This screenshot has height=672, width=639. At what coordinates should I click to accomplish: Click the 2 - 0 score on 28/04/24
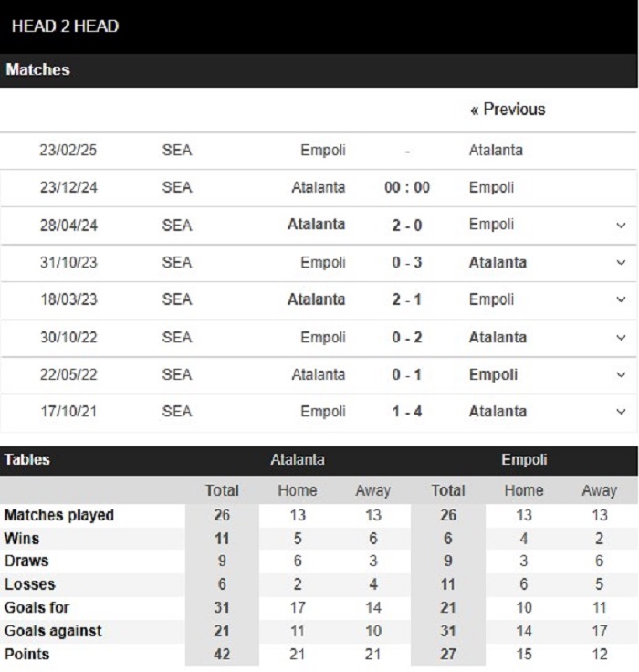(x=407, y=225)
